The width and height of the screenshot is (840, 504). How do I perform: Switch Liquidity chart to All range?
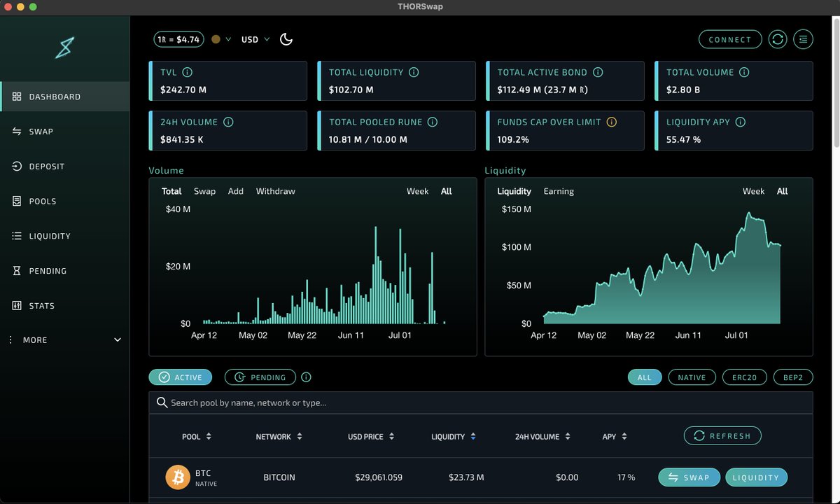(783, 191)
